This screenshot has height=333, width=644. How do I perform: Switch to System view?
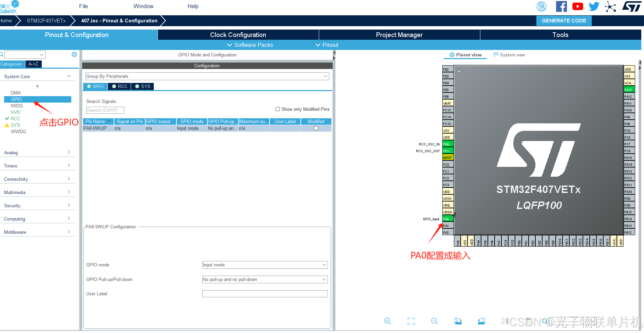pyautogui.click(x=509, y=55)
